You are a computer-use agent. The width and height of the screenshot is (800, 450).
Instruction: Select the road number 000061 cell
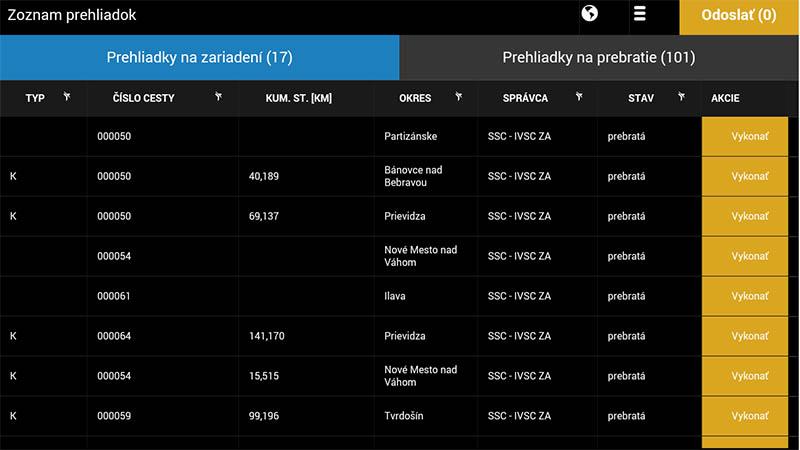[x=114, y=296]
